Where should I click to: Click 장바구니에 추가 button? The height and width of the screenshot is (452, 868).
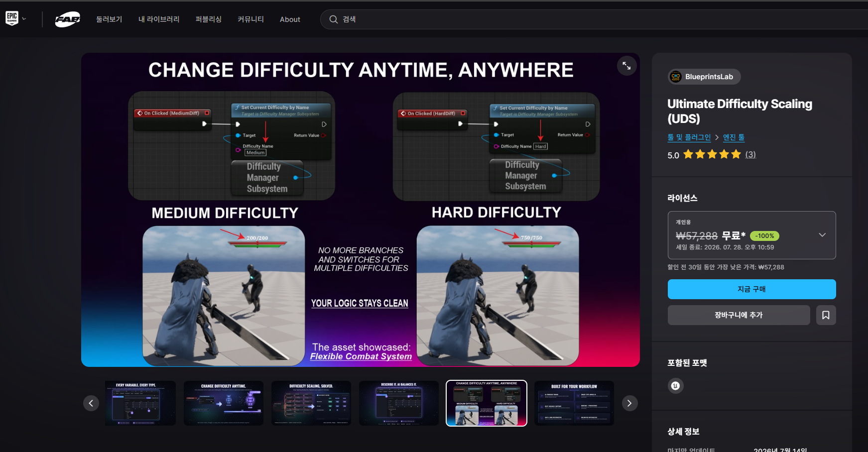click(739, 315)
